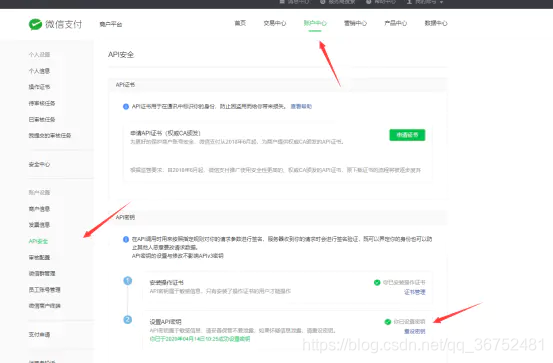Open the 首页 tab
553x363 pixels.
click(240, 23)
